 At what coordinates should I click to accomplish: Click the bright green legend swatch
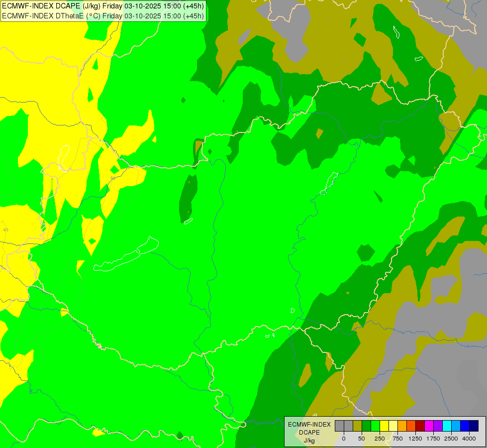376,426
